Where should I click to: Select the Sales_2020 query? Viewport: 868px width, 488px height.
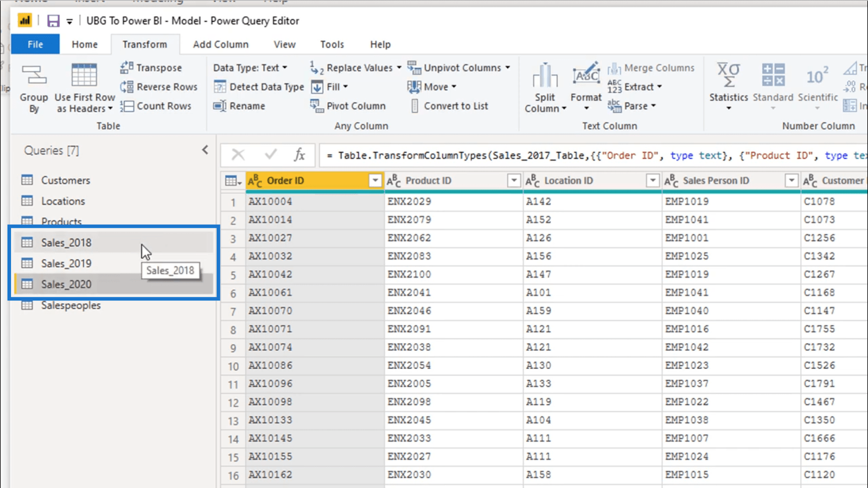[114, 284]
